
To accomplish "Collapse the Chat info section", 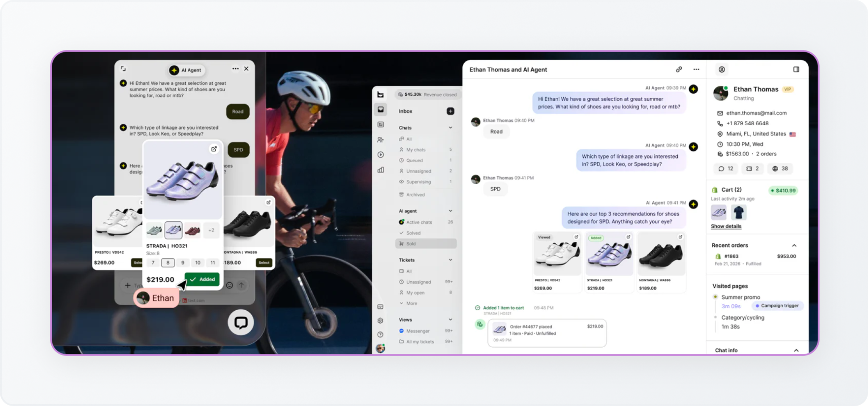I will 796,351.
